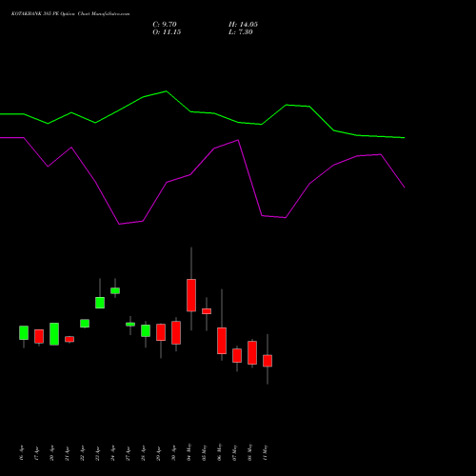Click the red candlestick for 17 Apr
This screenshot has width=476, height=476.
tap(39, 336)
